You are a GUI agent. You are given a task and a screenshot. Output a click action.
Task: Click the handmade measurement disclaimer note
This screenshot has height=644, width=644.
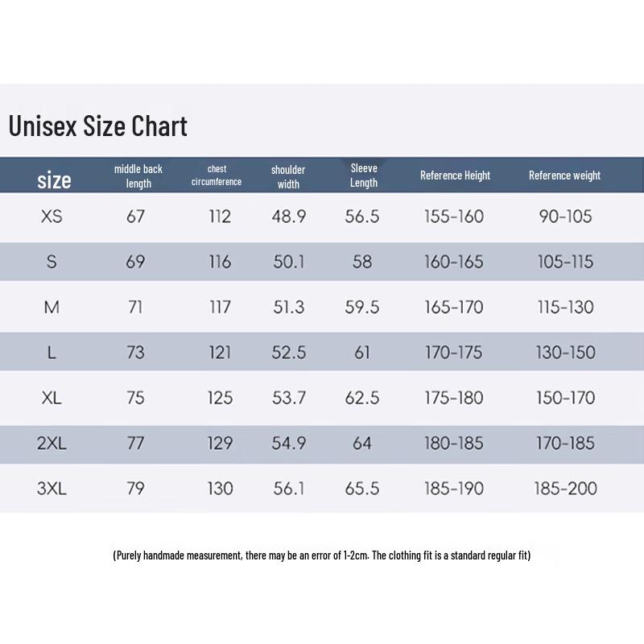pos(322,555)
